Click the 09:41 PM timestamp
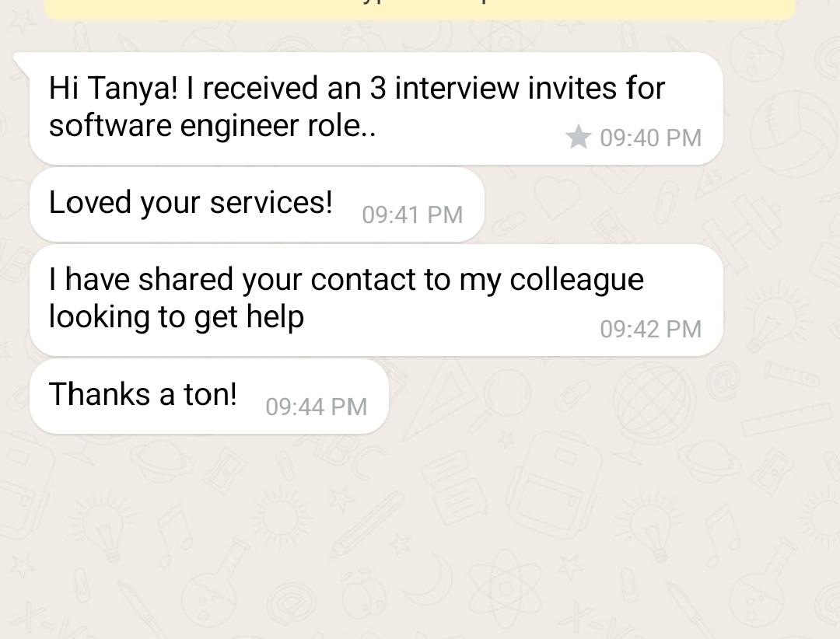The width and height of the screenshot is (840, 639). 412,215
